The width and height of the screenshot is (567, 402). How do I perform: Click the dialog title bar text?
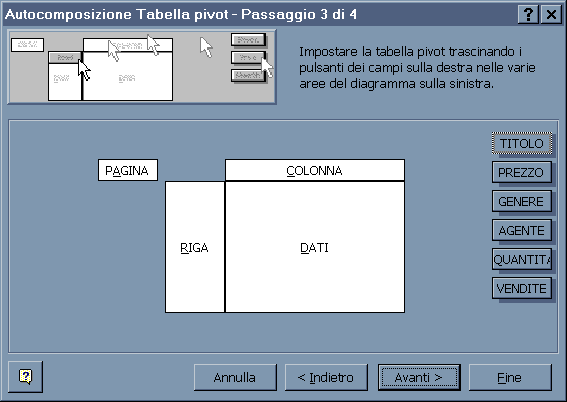pos(181,14)
